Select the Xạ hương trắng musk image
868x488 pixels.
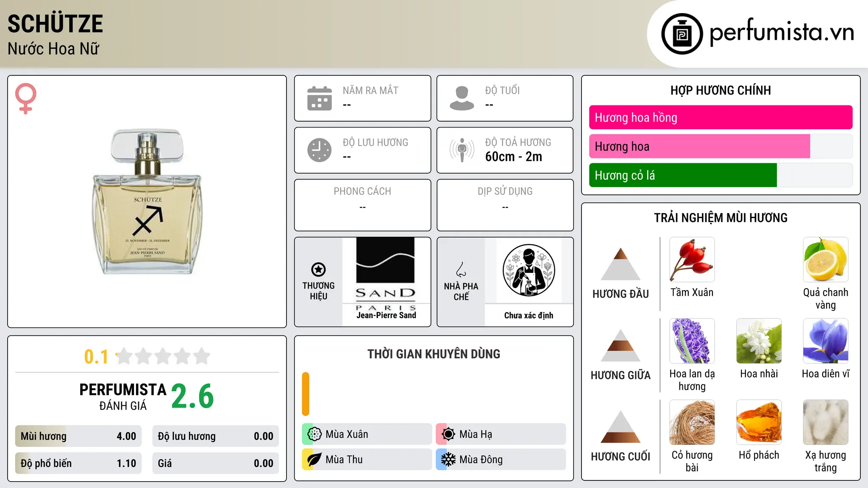click(x=826, y=422)
